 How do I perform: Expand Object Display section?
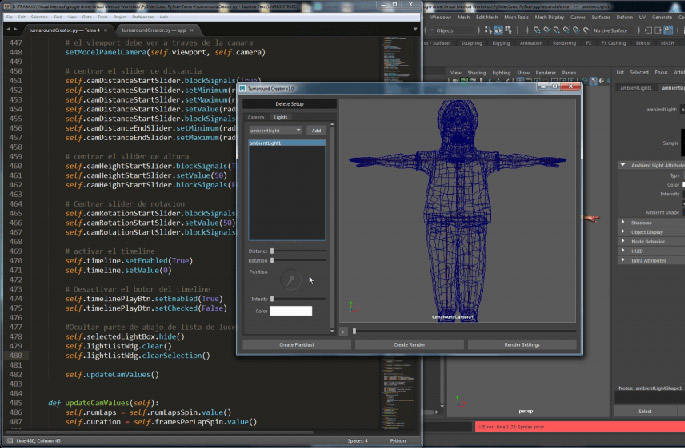pyautogui.click(x=623, y=232)
